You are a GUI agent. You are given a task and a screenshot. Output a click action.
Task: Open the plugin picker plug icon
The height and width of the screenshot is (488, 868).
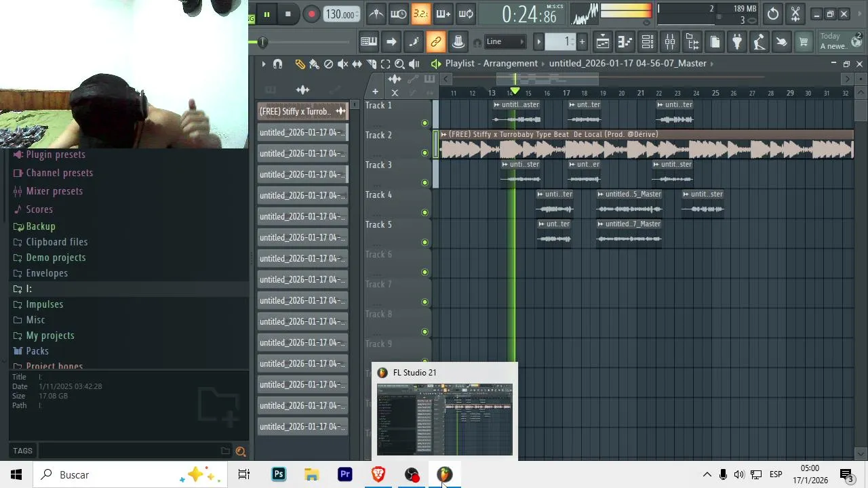coord(737,42)
